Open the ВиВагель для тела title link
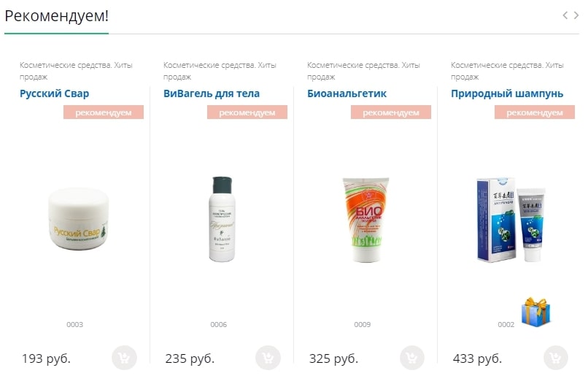 pyautogui.click(x=212, y=93)
